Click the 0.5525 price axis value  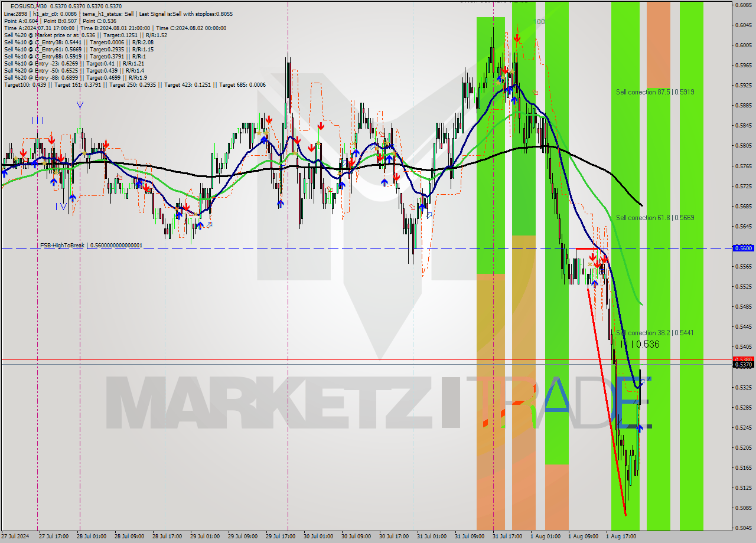point(744,286)
